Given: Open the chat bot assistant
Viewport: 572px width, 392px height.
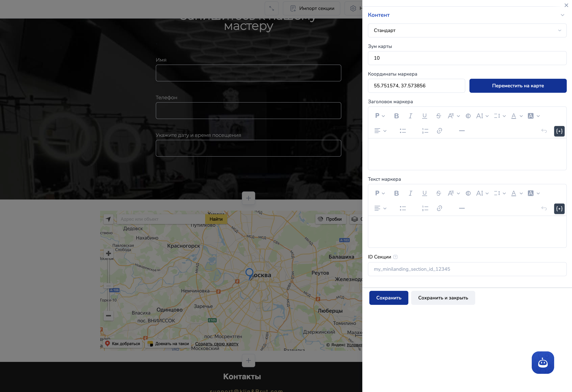Looking at the screenshot, I should (x=543, y=362).
